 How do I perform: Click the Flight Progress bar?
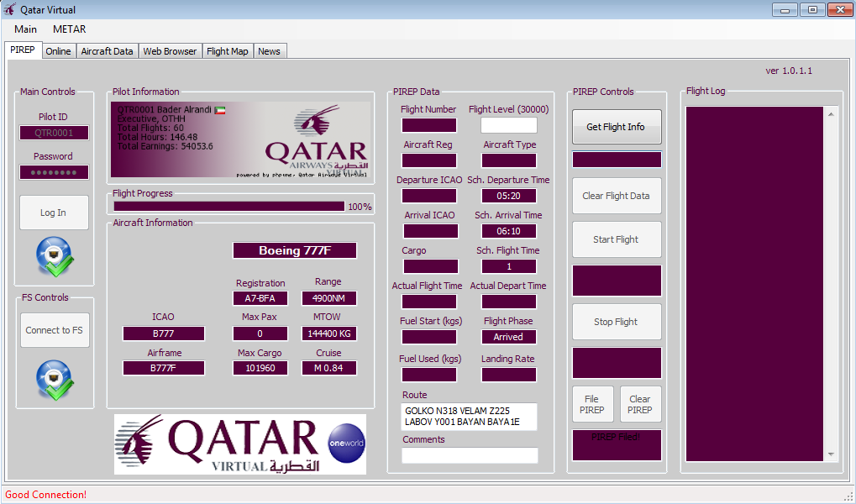229,207
